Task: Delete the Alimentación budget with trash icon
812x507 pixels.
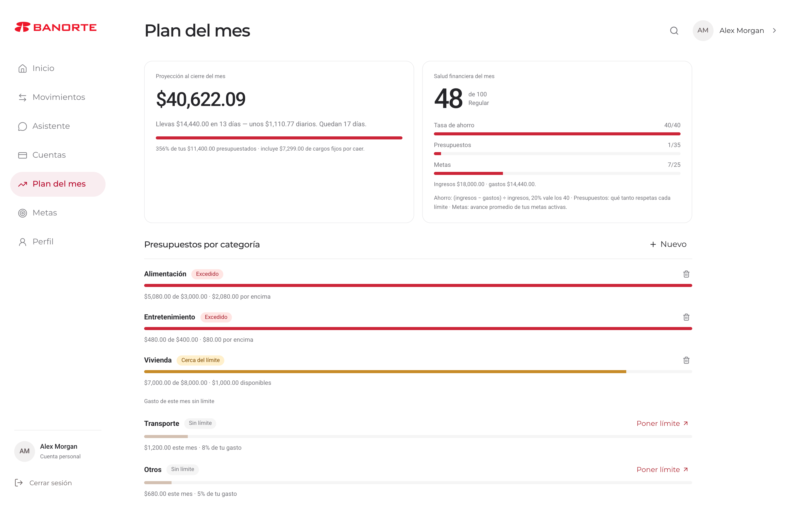Action: point(686,274)
